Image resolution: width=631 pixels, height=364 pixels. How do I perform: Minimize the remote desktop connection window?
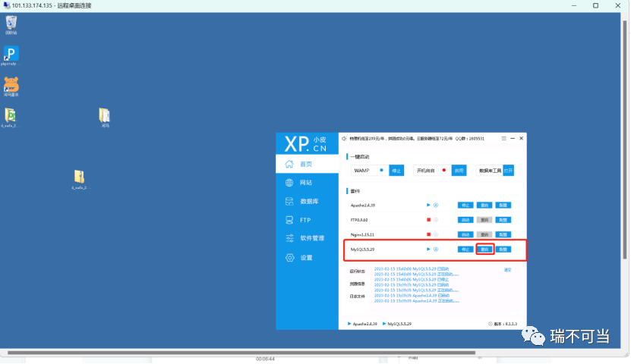[x=574, y=5]
